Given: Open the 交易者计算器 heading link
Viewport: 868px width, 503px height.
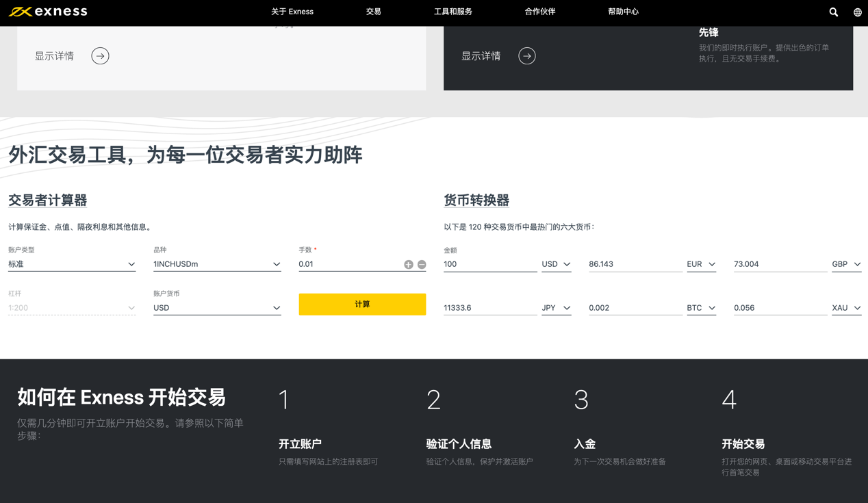Looking at the screenshot, I should (48, 201).
